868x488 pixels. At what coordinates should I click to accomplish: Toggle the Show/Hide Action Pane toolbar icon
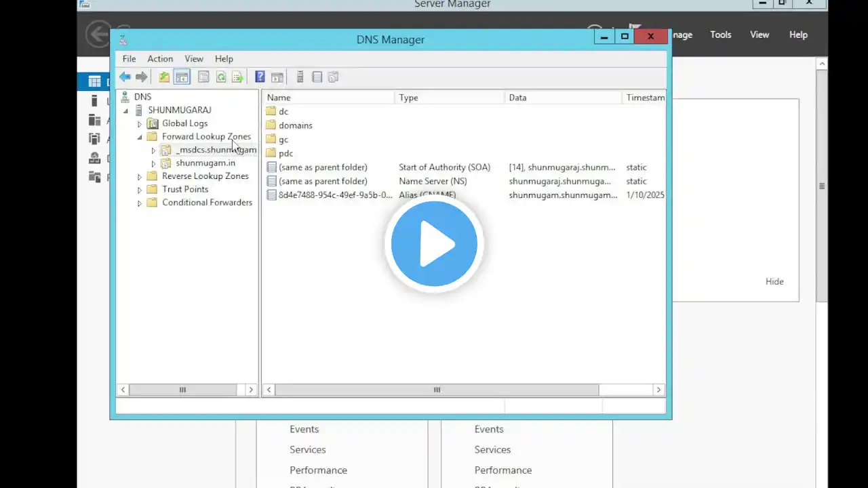tap(277, 77)
